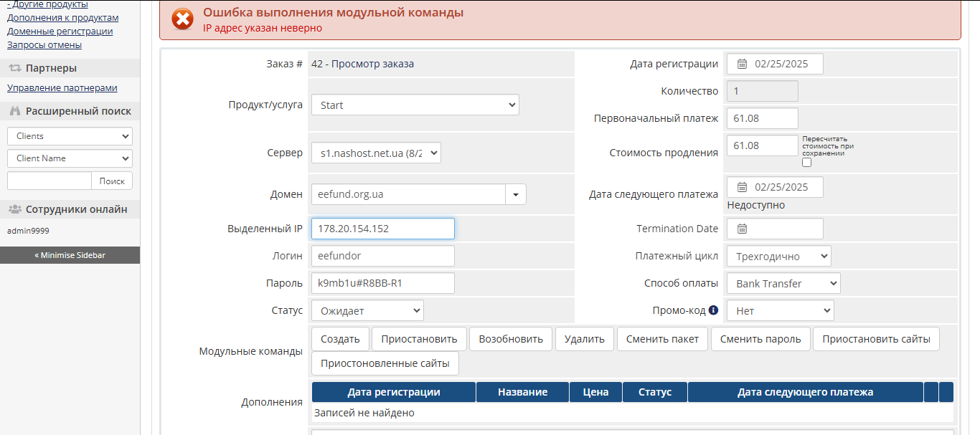The image size is (980, 435).
Task: Open the Сервер dropdown for s1.nashost.net.ua
Action: [x=376, y=152]
